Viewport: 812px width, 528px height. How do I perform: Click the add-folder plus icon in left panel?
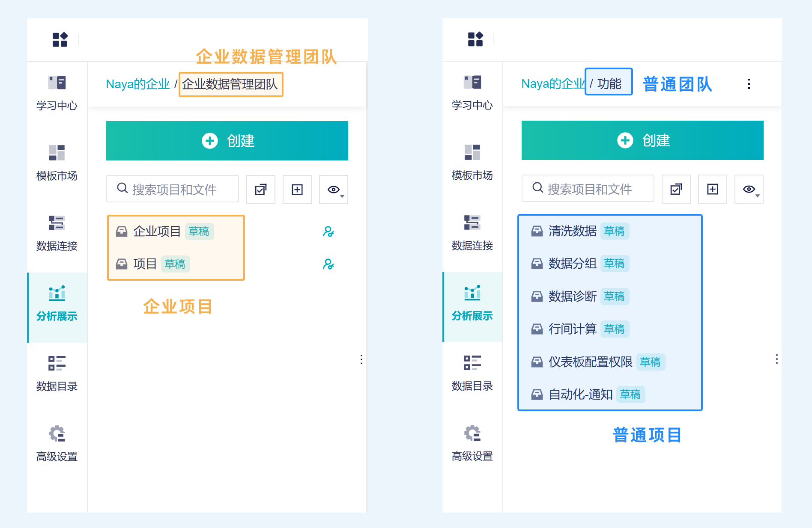pos(297,190)
